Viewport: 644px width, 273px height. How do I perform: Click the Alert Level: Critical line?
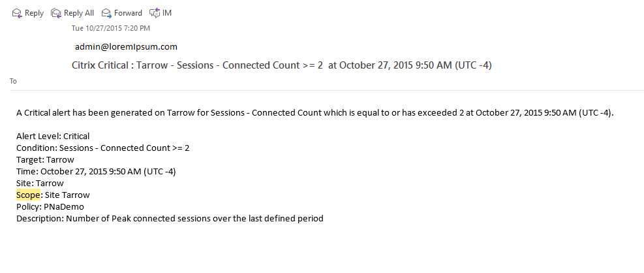53,136
